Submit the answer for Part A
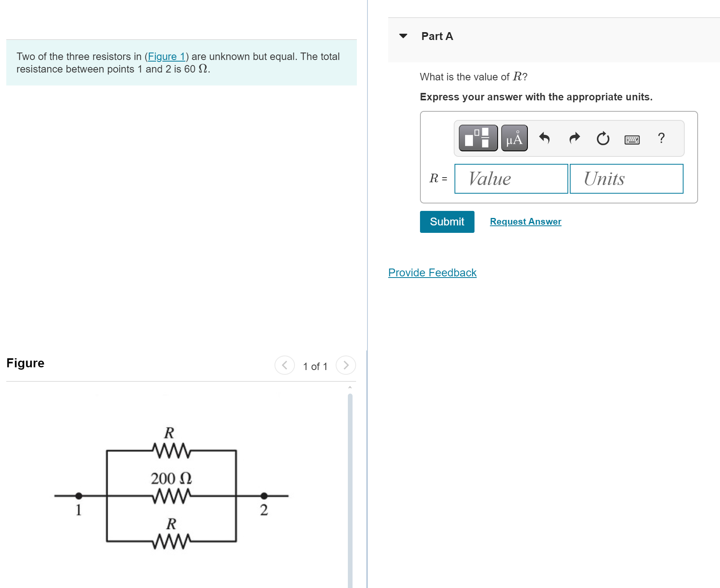Image resolution: width=720 pixels, height=588 pixels. pos(447,221)
